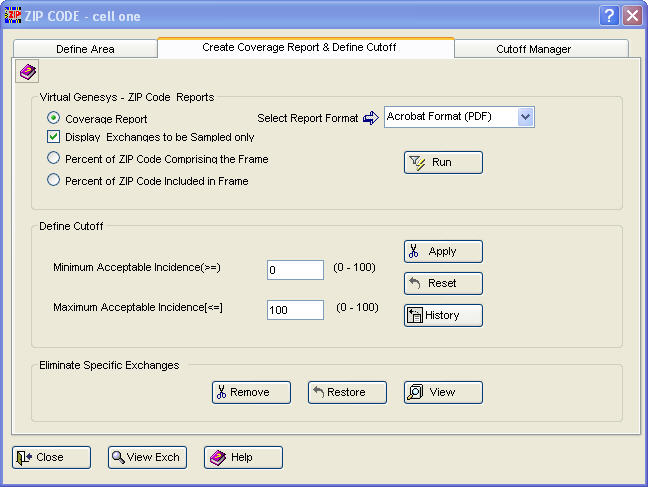Close the ZIP Code dialog via Close button

(x=51, y=457)
